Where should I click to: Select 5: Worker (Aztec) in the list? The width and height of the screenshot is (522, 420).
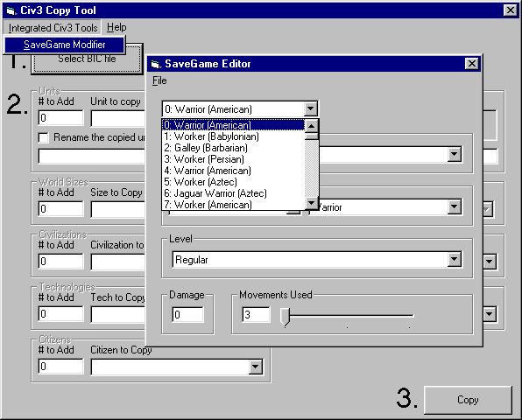point(233,182)
